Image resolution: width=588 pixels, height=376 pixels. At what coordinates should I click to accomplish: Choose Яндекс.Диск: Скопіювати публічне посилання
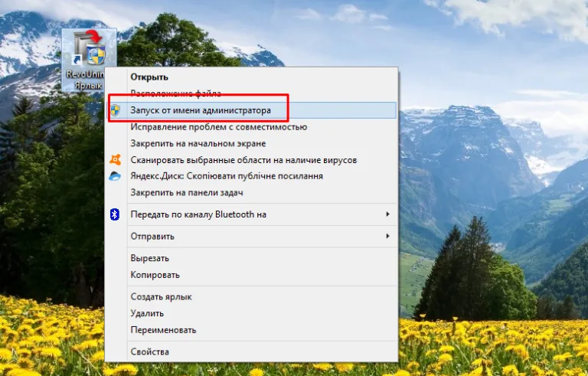tap(251, 176)
